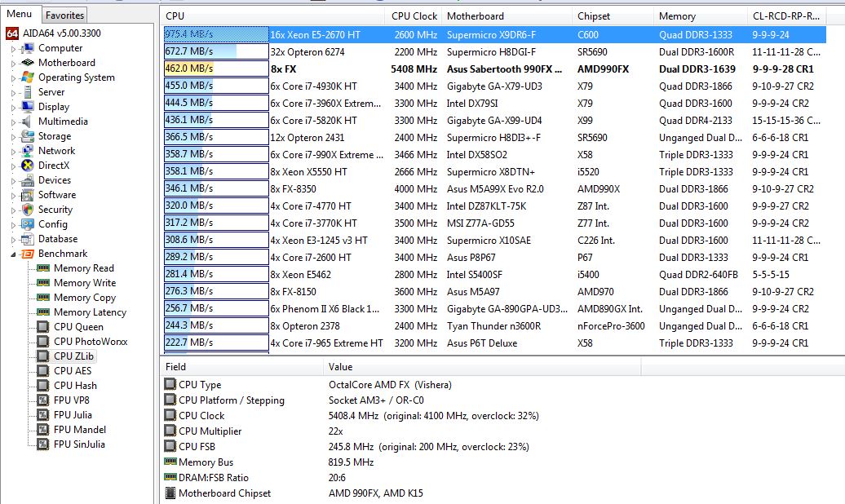Click the Network icon
Viewport: 845px width, 504px height.
click(28, 151)
